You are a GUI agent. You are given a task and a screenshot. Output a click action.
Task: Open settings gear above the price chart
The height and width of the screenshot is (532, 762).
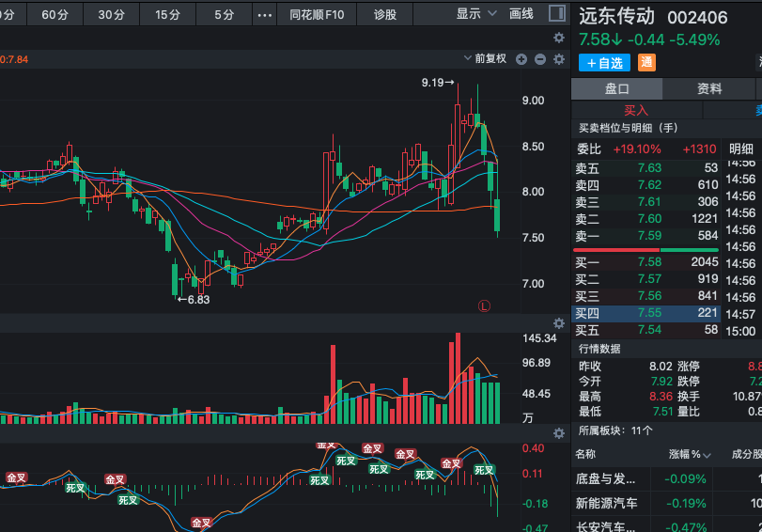tap(559, 38)
